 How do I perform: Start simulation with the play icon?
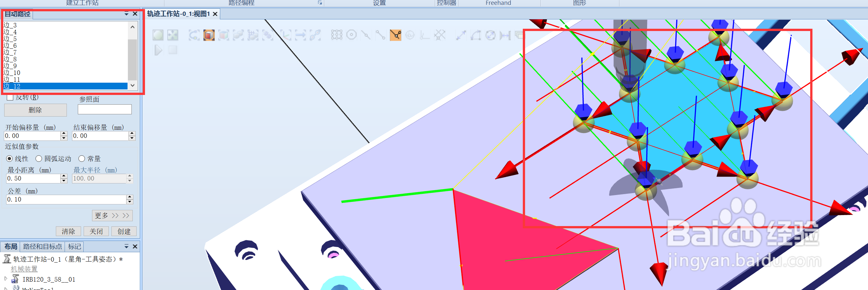[x=158, y=50]
